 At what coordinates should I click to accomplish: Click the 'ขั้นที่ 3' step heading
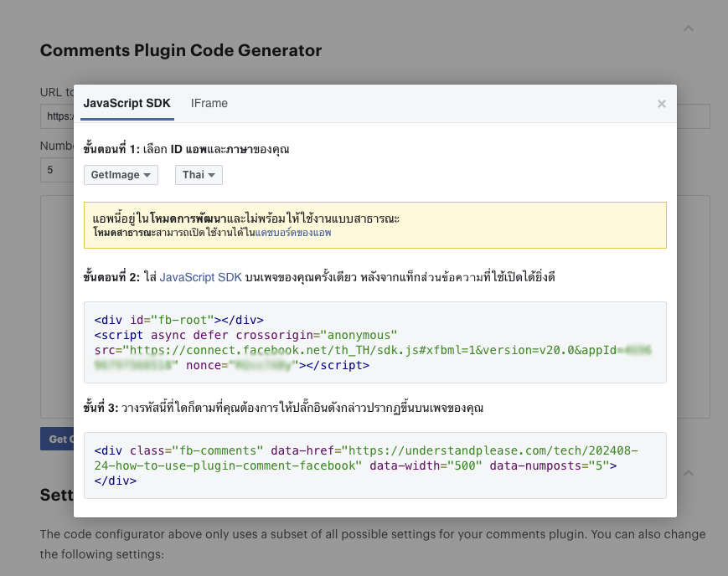283,408
